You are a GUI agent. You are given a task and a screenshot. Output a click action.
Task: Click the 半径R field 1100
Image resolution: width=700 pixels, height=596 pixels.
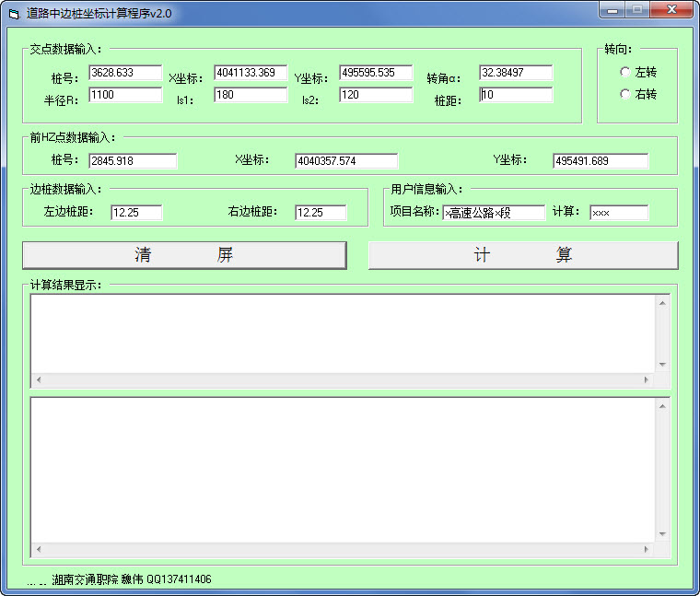pyautogui.click(x=125, y=95)
